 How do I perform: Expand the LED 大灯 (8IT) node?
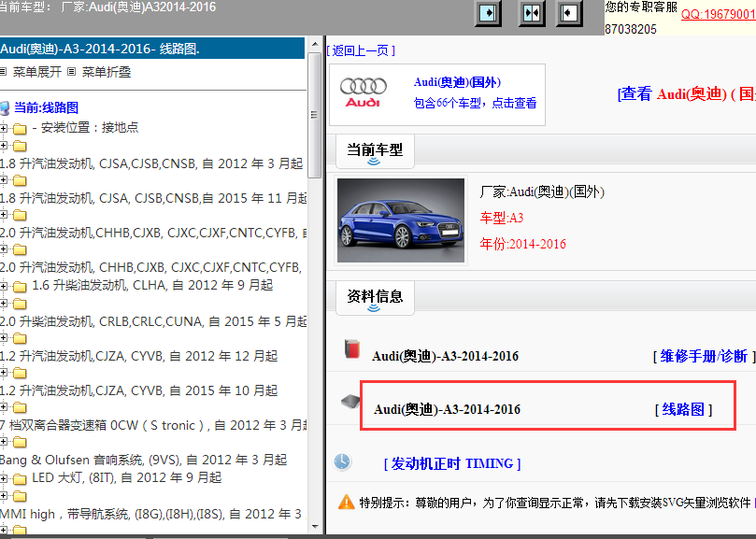tap(4, 478)
